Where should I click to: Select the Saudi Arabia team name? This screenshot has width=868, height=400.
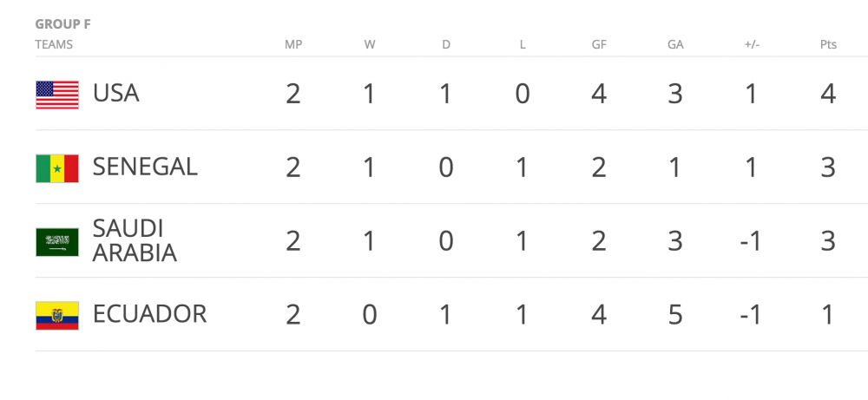[x=135, y=240]
